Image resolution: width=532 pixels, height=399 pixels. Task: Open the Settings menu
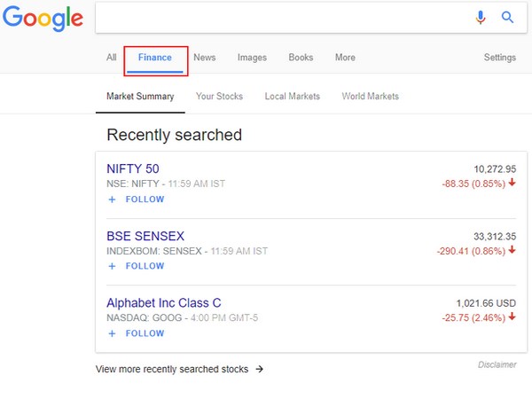pyautogui.click(x=499, y=58)
